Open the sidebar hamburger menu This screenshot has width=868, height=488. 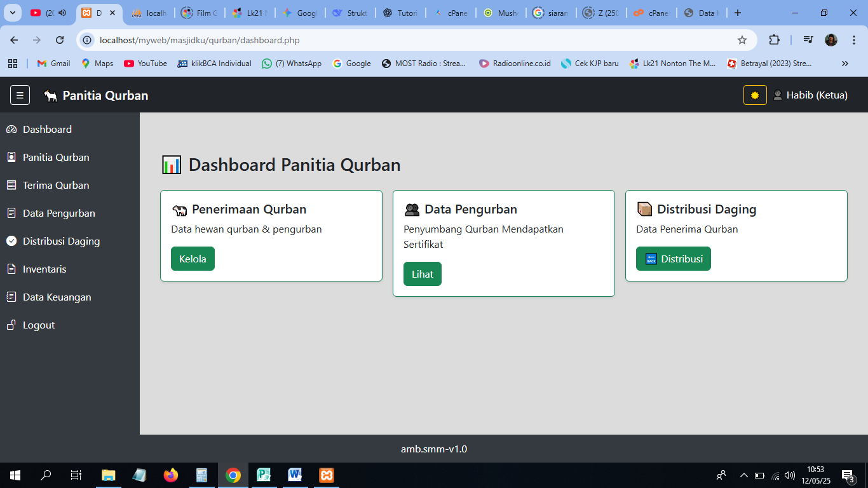pos(19,95)
